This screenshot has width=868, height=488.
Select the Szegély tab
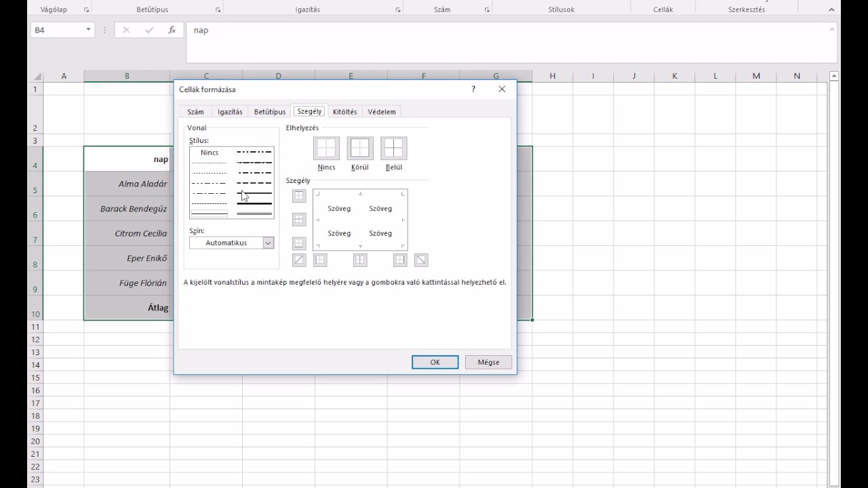309,111
